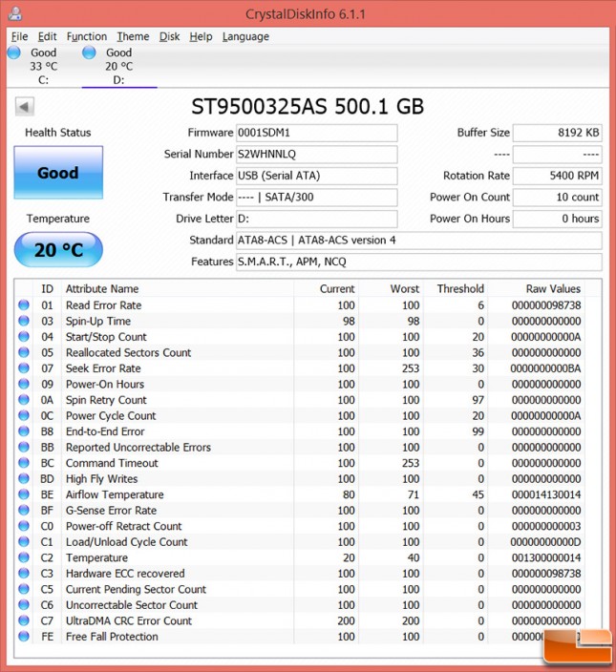The height and width of the screenshot is (672, 616).
Task: Click the Features field S.M.A.R.T., APM, NCQ
Action: tap(419, 262)
